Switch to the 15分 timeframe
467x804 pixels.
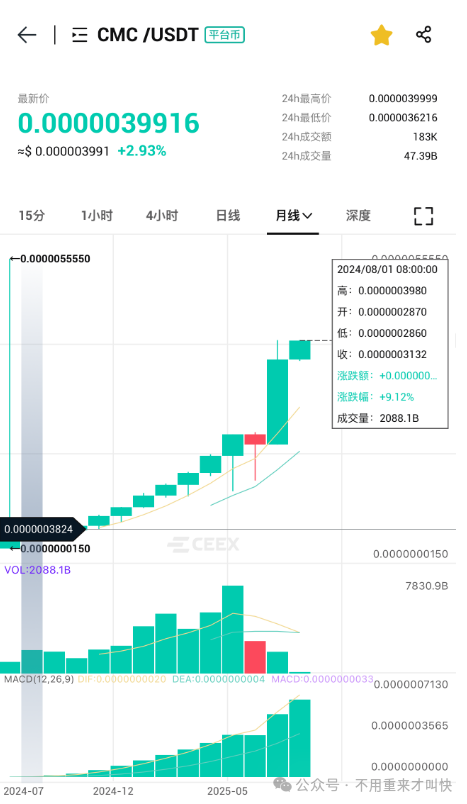[32, 215]
